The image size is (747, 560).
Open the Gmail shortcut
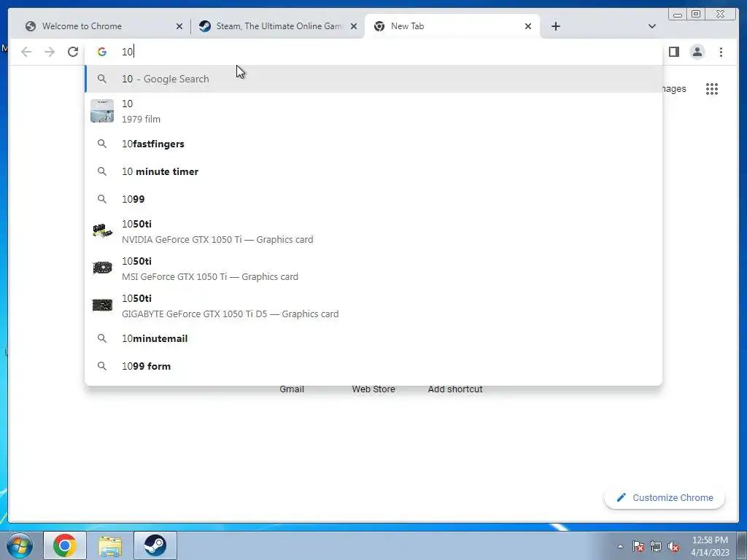click(x=292, y=389)
